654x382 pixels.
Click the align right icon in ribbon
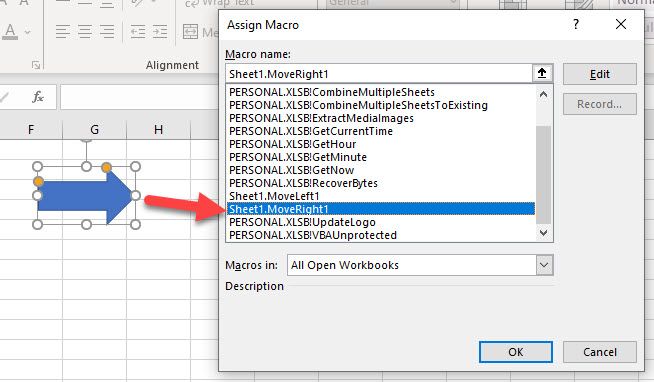click(x=107, y=32)
